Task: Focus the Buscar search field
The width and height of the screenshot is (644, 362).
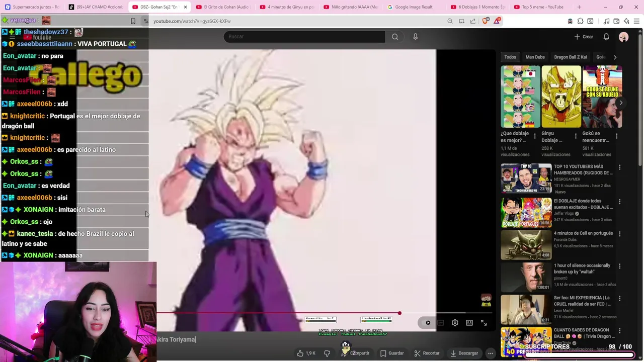Action: [305, 37]
